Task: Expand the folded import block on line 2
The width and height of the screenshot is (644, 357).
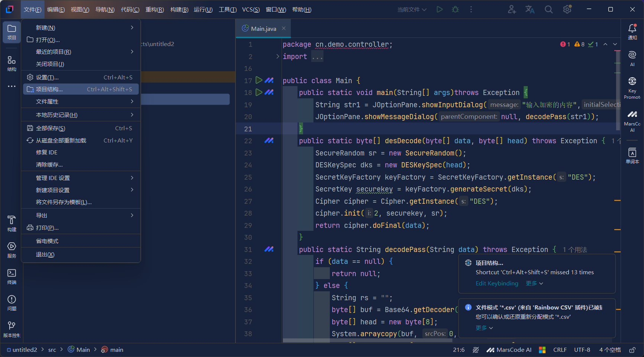Action: pyautogui.click(x=277, y=56)
